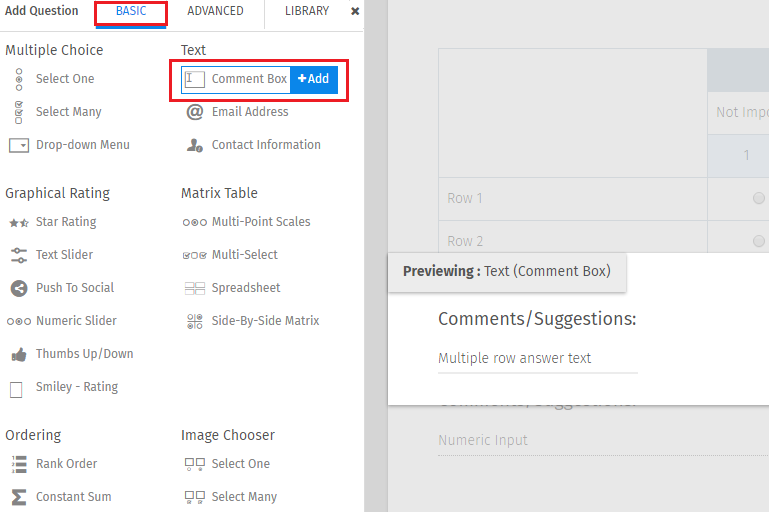Click the Multi-Point Scales icon
The width and height of the screenshot is (769, 513).
(195, 222)
